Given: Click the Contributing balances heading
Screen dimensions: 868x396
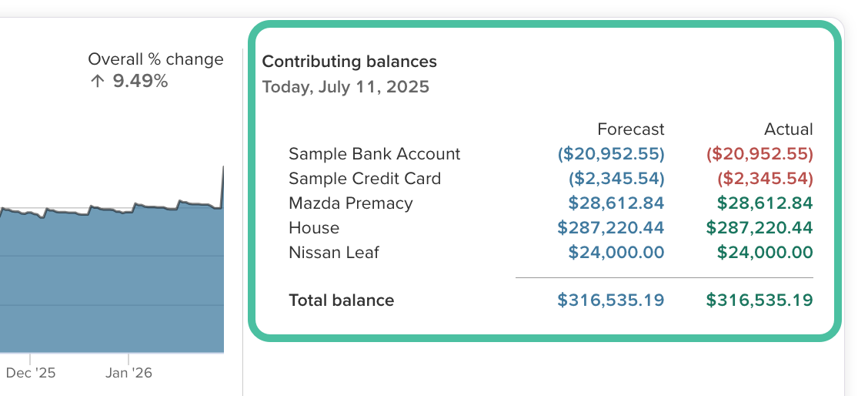Looking at the screenshot, I should click(349, 62).
